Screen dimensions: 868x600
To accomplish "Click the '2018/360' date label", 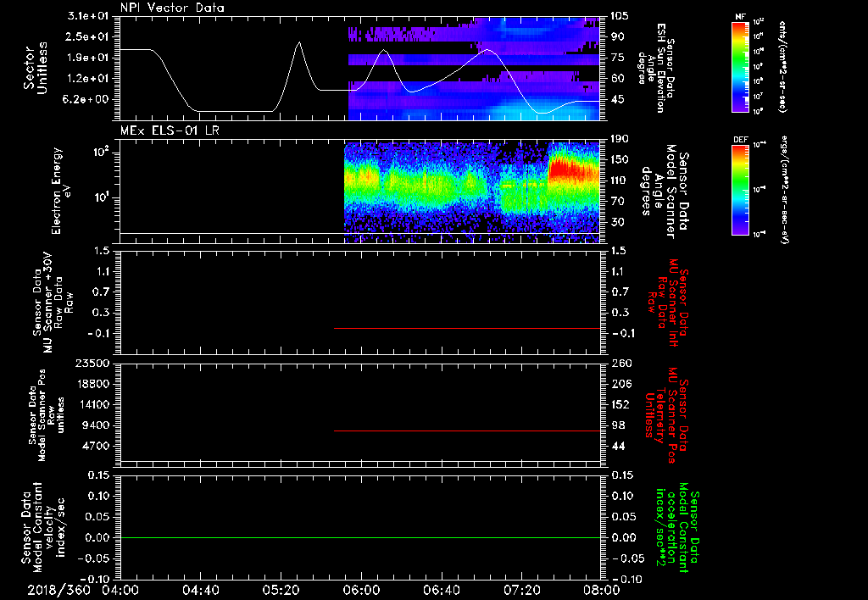I will tap(58, 590).
